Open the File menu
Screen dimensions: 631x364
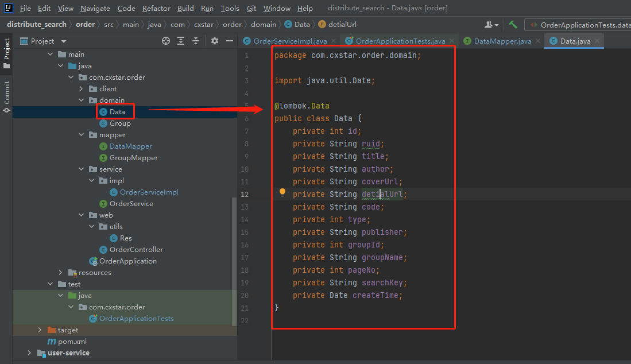25,8
